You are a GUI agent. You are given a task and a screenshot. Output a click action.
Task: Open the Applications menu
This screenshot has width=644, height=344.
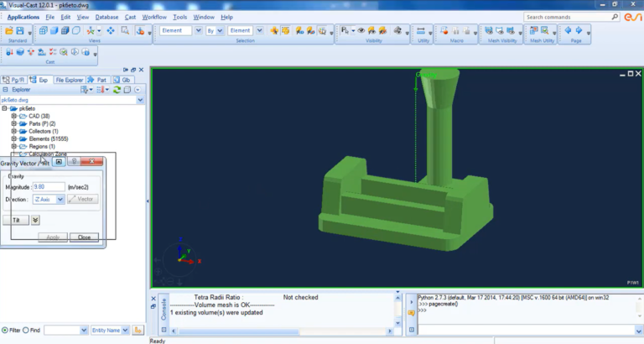coord(23,18)
